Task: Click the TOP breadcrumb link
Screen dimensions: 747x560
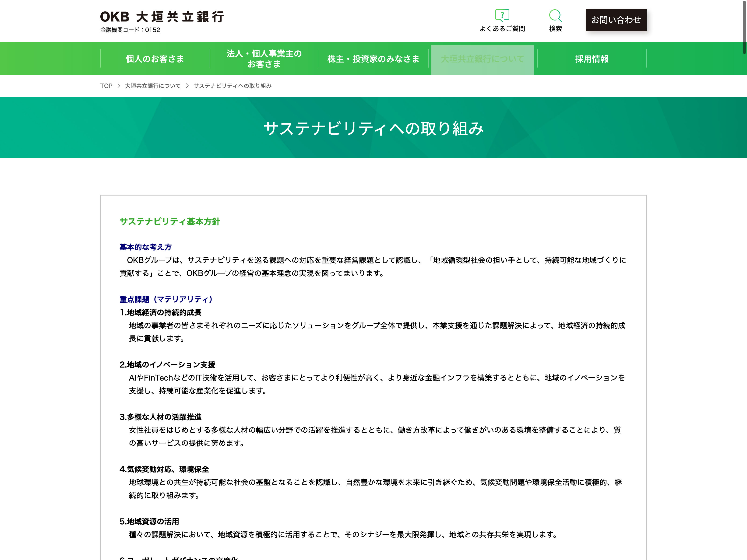Action: (x=106, y=86)
